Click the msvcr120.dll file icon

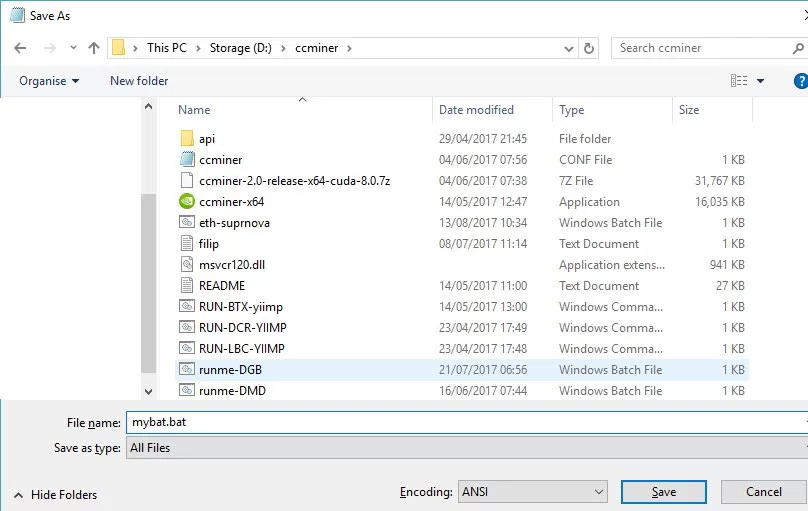point(187,264)
